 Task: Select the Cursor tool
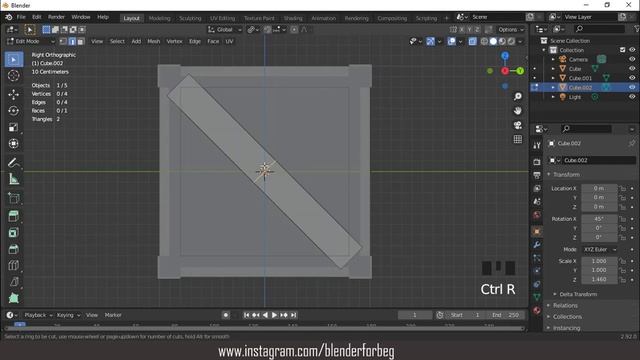pyautogui.click(x=14, y=76)
